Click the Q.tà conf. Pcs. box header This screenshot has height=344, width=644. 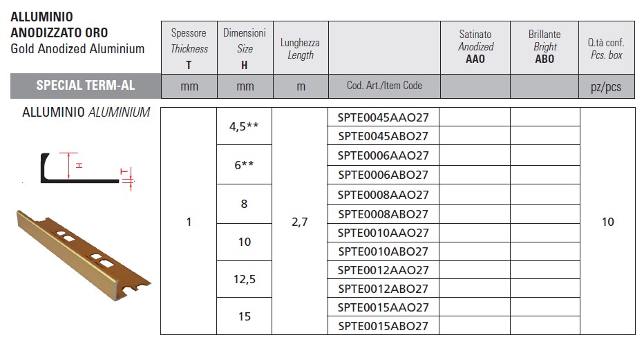607,48
